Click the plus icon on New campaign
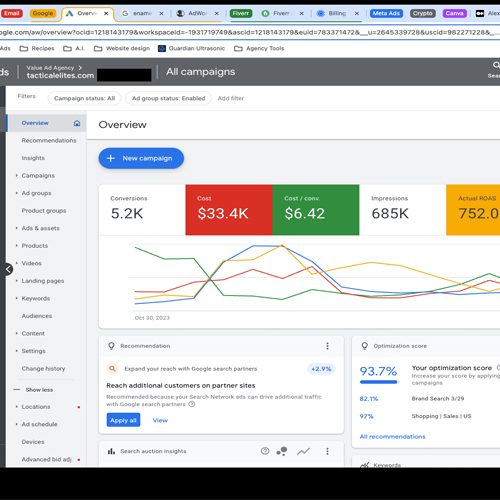The width and height of the screenshot is (500, 500). (x=111, y=158)
